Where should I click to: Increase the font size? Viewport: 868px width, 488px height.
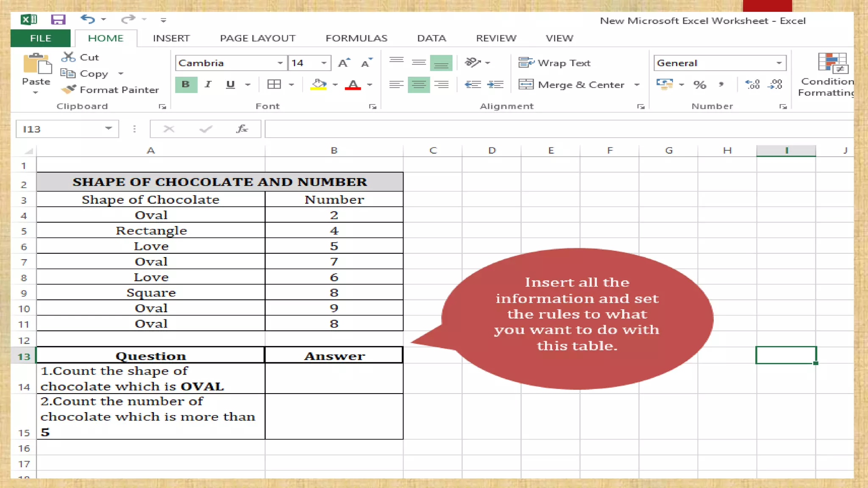click(344, 63)
